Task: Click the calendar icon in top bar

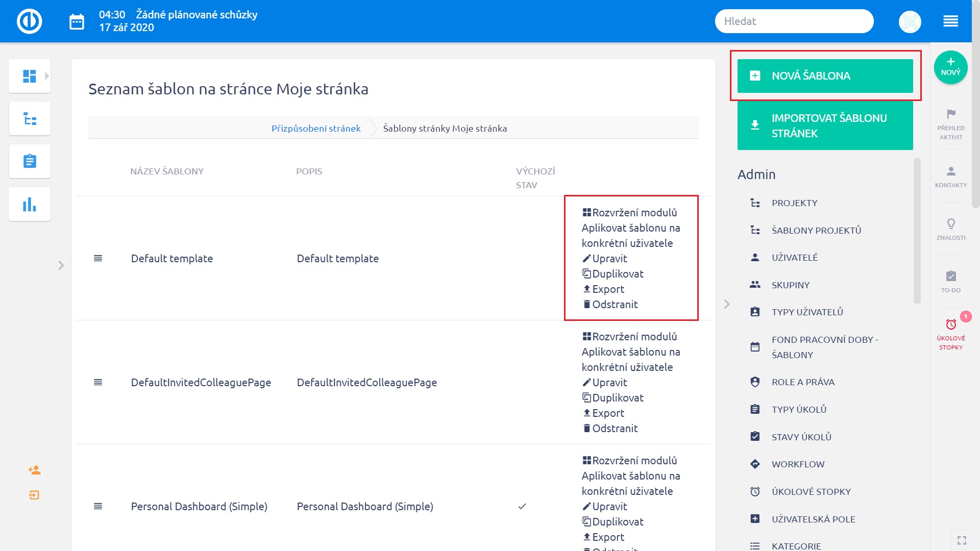Action: click(x=77, y=21)
